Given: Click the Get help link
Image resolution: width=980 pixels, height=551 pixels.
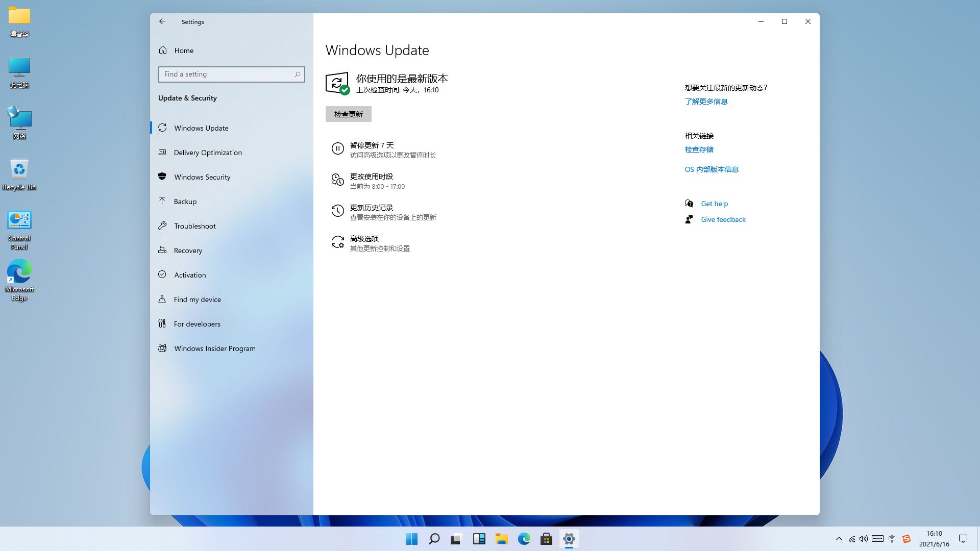Looking at the screenshot, I should tap(714, 204).
